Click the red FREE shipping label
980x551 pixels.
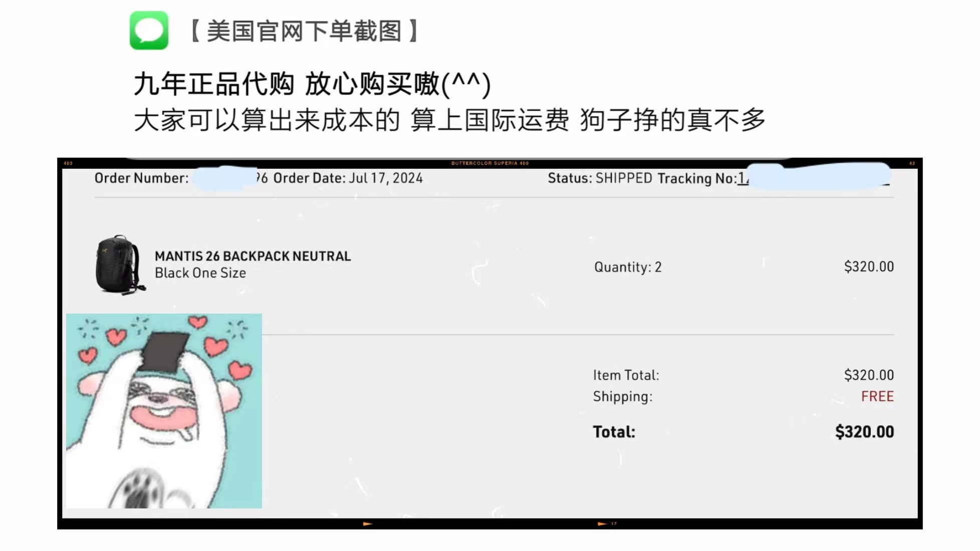click(x=877, y=396)
